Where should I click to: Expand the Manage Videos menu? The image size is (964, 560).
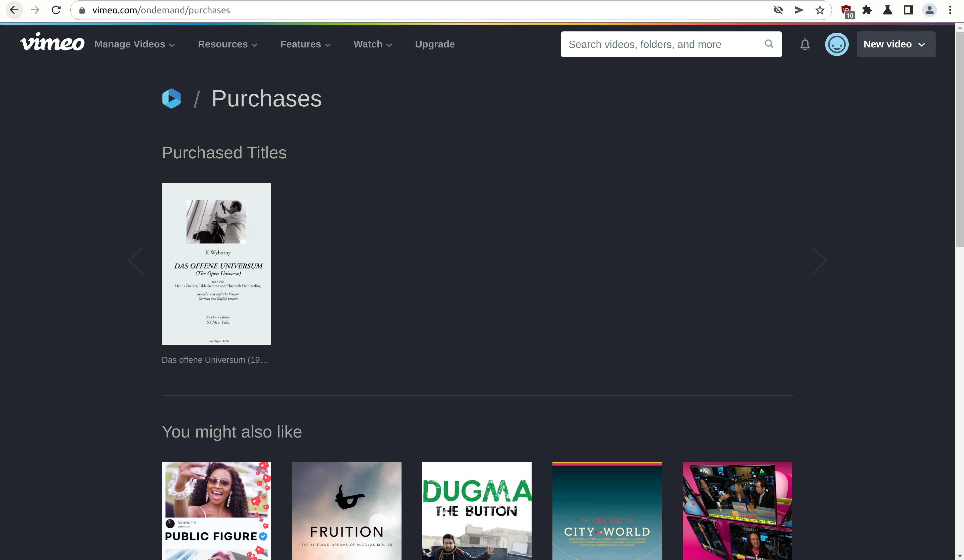pos(135,44)
